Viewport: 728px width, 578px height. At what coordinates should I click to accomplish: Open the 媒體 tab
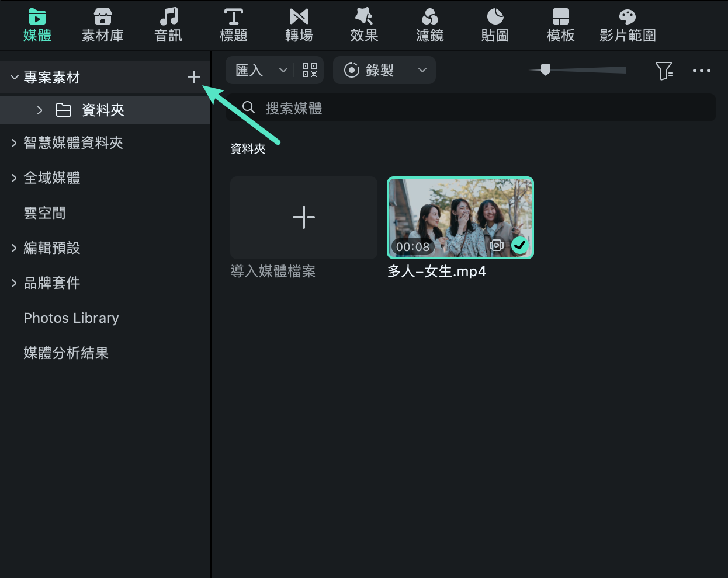[x=37, y=26]
